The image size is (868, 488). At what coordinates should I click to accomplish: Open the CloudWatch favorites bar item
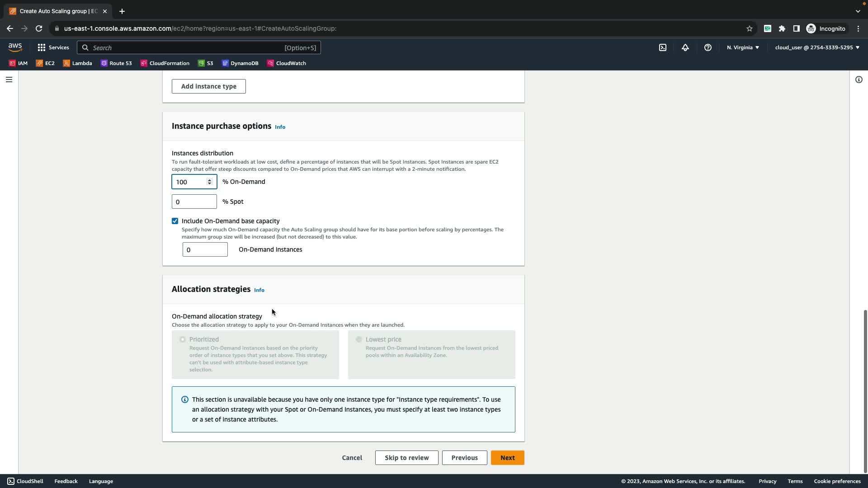click(286, 63)
